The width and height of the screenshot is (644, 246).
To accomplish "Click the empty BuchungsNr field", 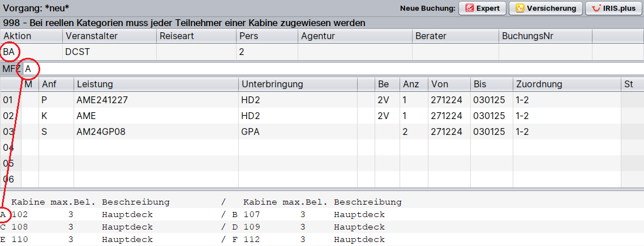I will (x=544, y=52).
